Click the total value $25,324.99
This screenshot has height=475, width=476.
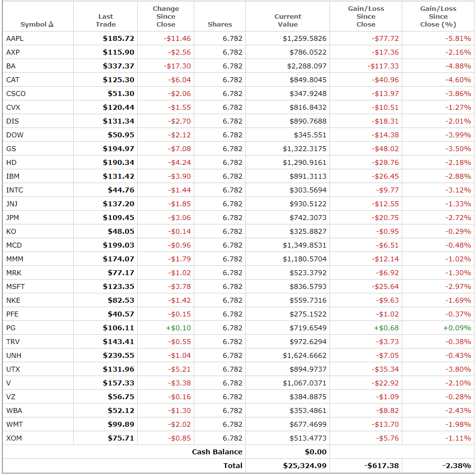304,466
